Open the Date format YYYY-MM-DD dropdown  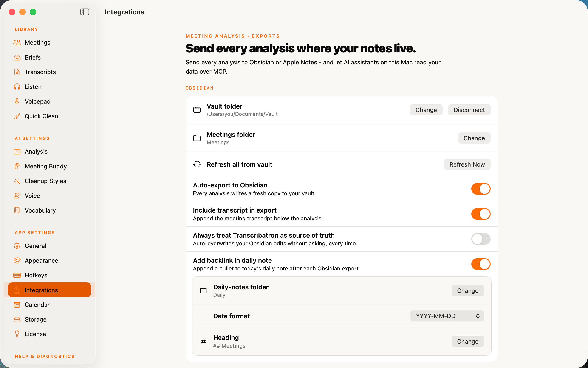click(x=447, y=316)
